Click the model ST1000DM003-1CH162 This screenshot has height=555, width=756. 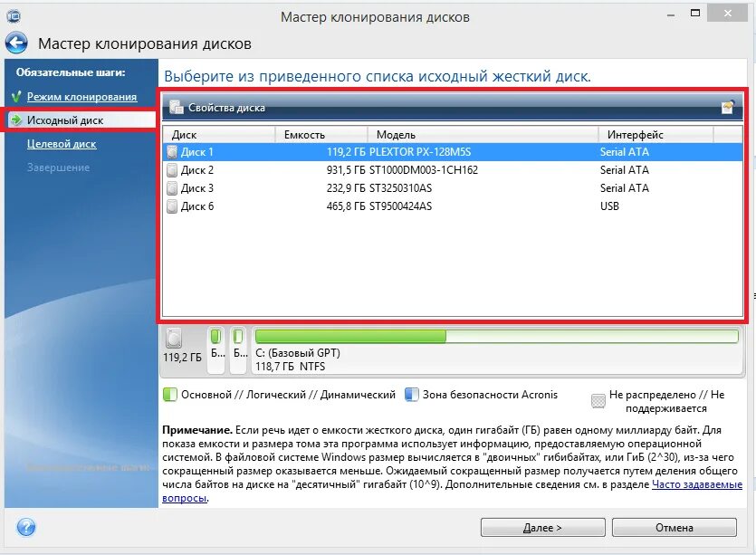click(424, 170)
